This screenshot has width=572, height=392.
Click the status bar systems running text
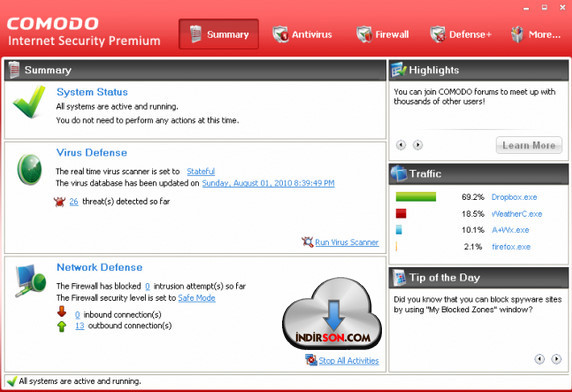(x=80, y=381)
